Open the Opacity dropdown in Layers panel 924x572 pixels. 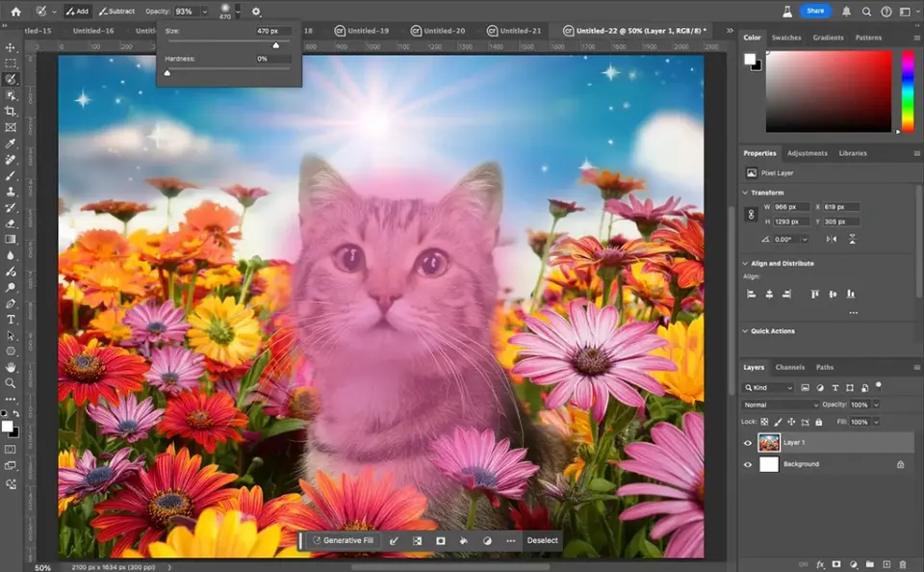(x=875, y=404)
